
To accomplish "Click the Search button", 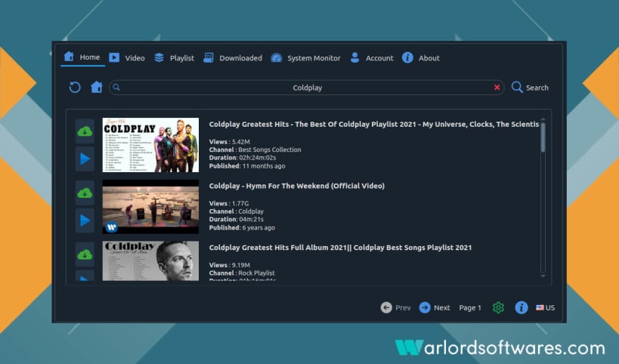I will (530, 88).
